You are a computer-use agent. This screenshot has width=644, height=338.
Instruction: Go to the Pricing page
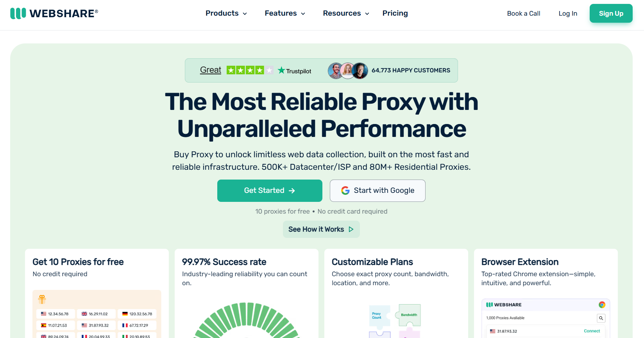click(395, 13)
